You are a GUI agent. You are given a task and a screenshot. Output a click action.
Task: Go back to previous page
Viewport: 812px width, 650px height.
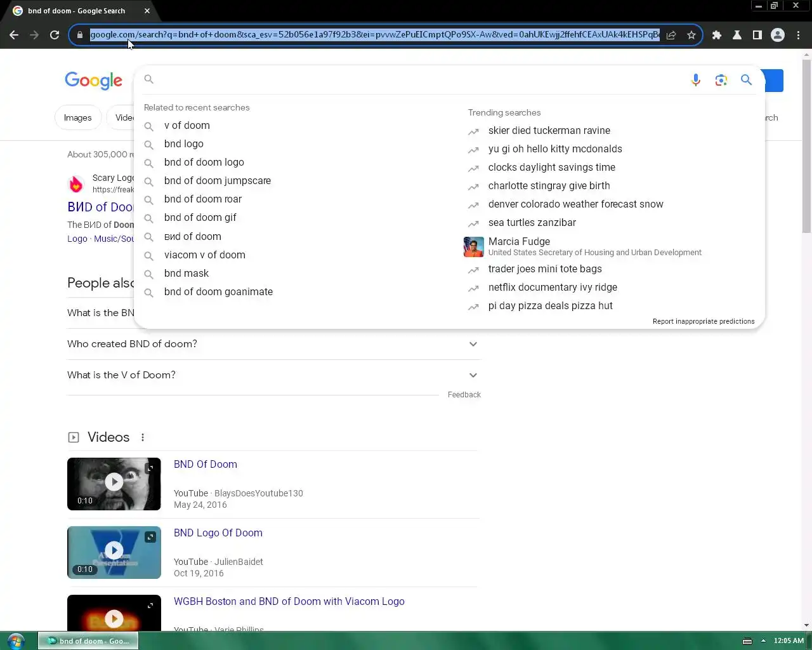click(14, 35)
